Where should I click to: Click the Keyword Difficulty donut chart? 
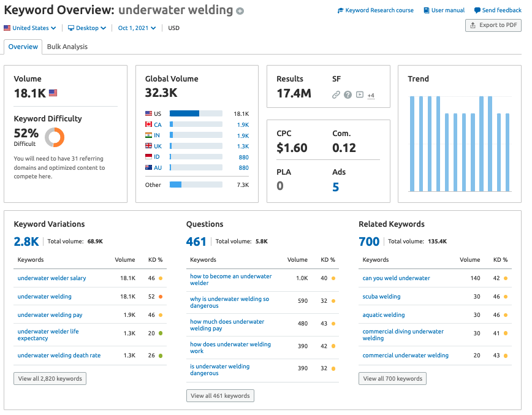55,137
